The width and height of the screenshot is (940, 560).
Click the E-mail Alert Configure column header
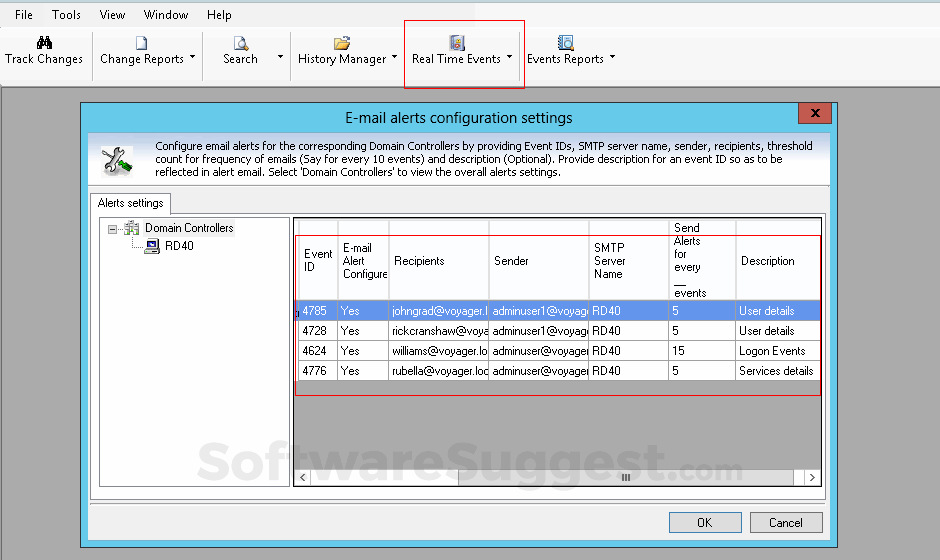364,261
